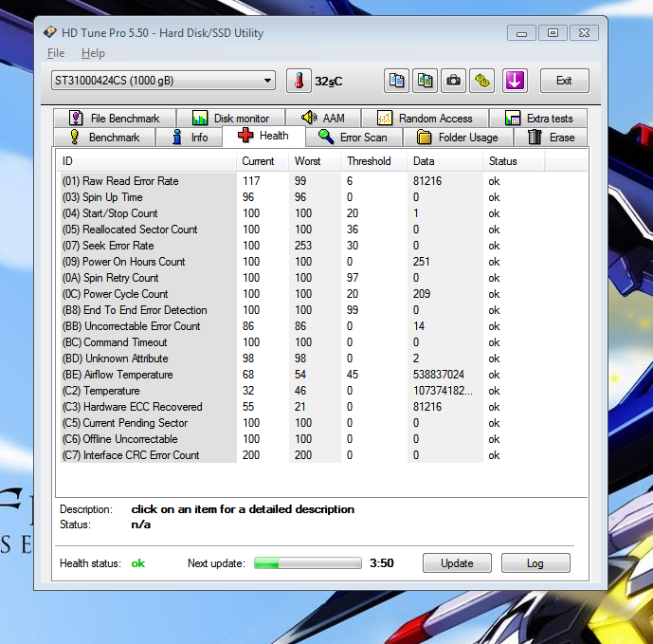Sort by the ID column header
This screenshot has width=653, height=644.
click(x=146, y=161)
